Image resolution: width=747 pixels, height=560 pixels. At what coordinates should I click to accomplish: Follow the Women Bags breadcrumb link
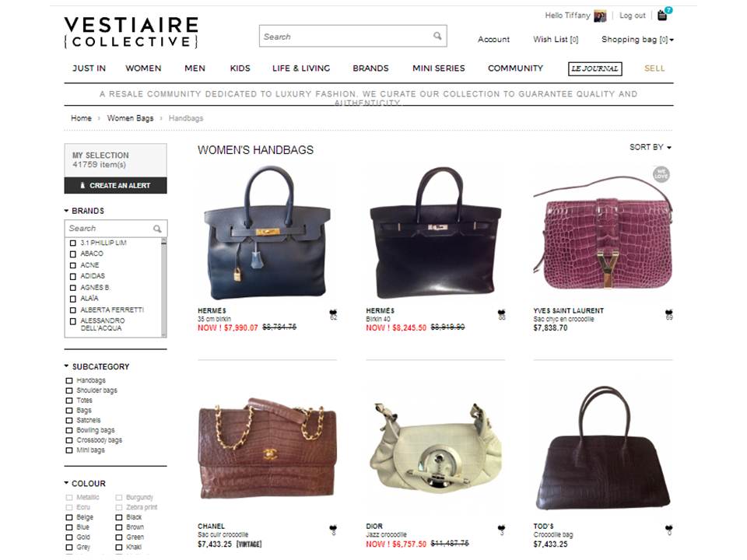130,118
